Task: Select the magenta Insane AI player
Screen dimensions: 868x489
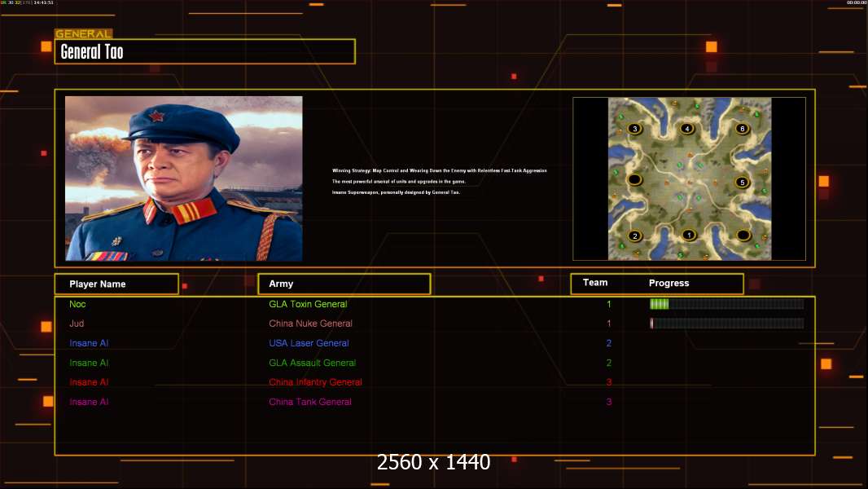Action: point(89,402)
